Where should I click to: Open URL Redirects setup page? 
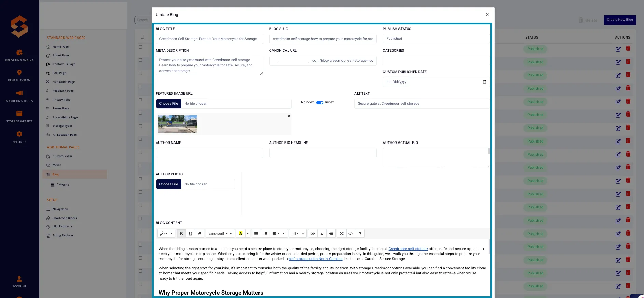62,226
